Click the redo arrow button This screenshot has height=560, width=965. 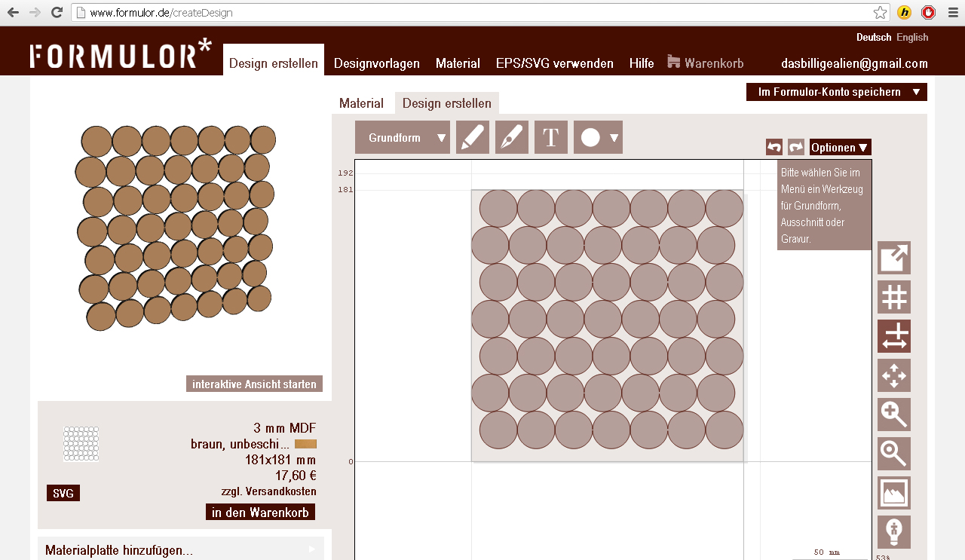(796, 147)
